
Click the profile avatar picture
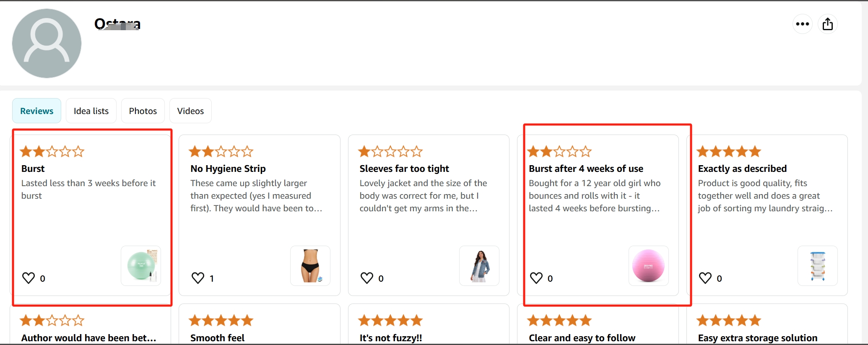[47, 44]
